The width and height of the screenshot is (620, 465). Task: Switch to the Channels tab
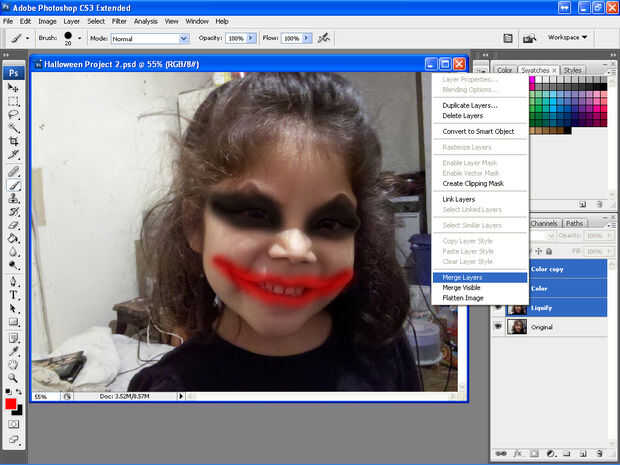[544, 223]
